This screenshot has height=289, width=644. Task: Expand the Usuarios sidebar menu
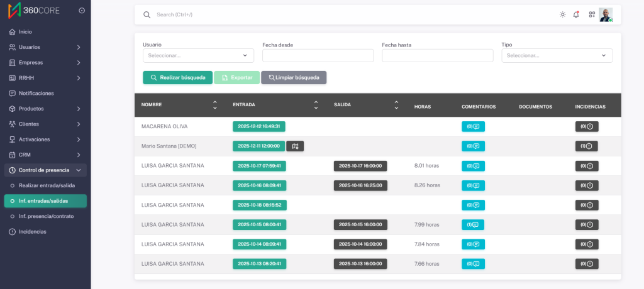point(45,47)
